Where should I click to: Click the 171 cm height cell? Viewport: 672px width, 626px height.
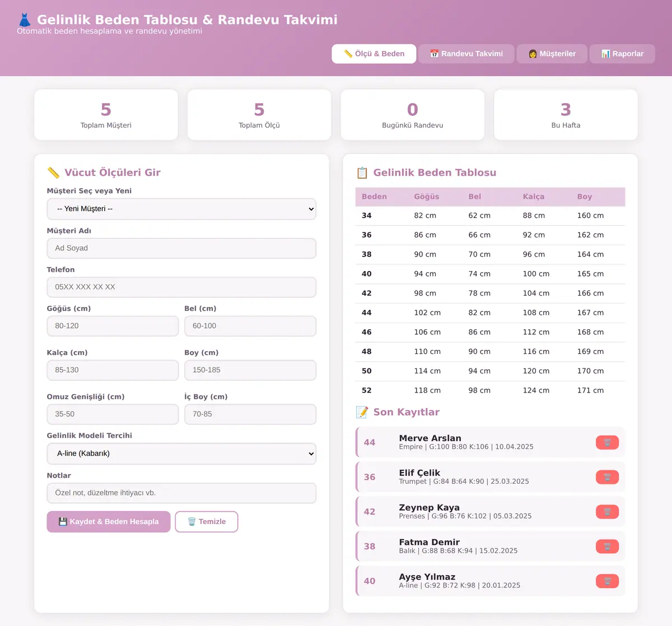[590, 390]
